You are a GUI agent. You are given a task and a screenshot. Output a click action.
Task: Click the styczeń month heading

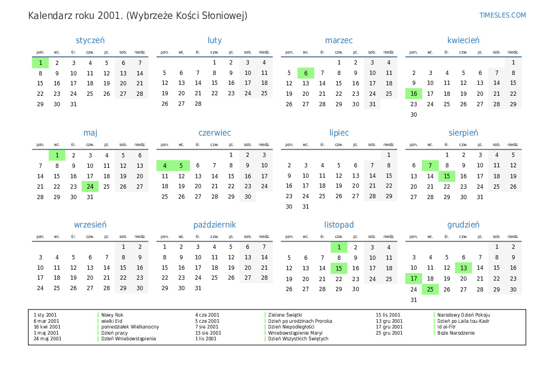pyautogui.click(x=90, y=41)
